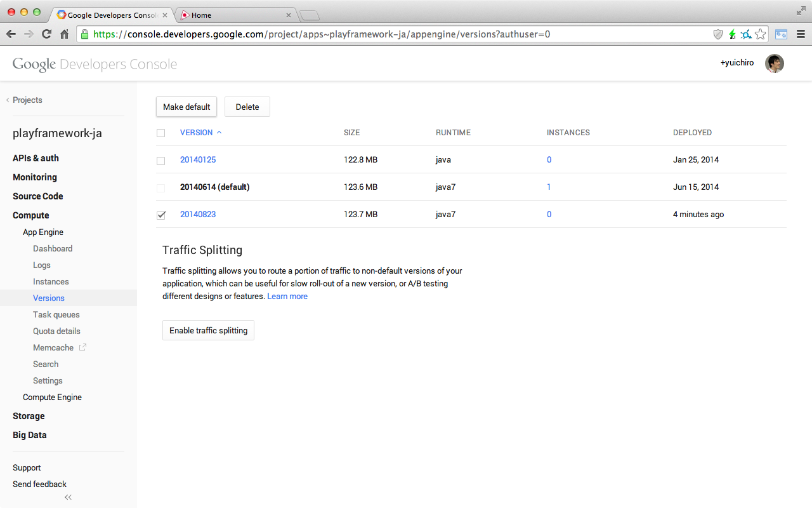Open instances count for 20140125 row

tap(549, 159)
